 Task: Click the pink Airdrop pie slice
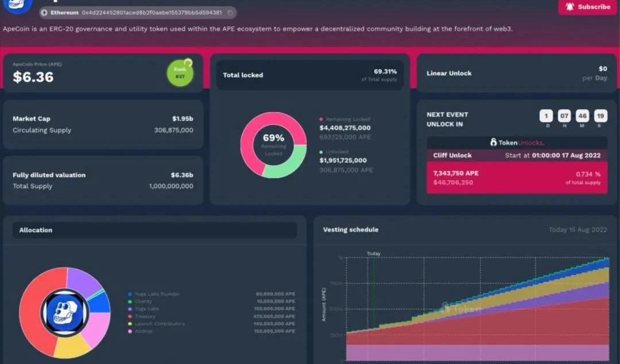[97, 329]
